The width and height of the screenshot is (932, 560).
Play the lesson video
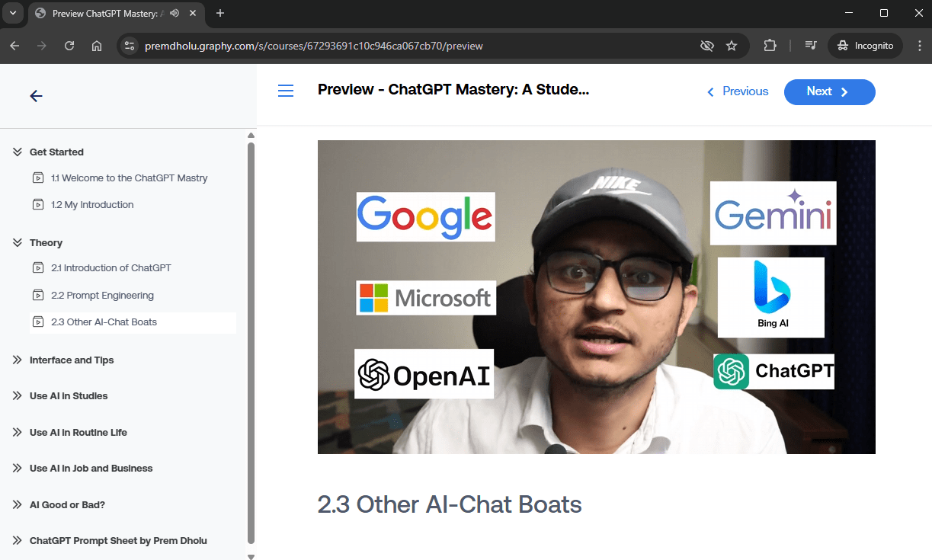[596, 297]
